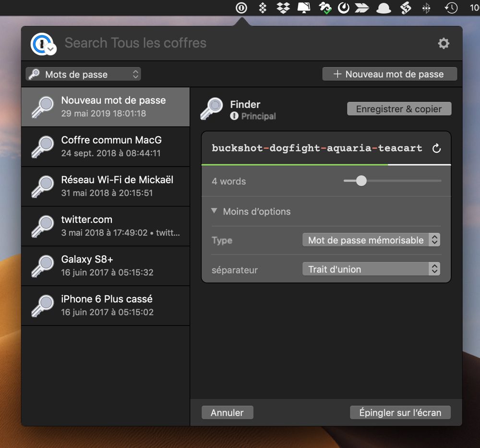
Task: Click the key icon of Nouveau mot de passe entry
Action: (x=43, y=107)
